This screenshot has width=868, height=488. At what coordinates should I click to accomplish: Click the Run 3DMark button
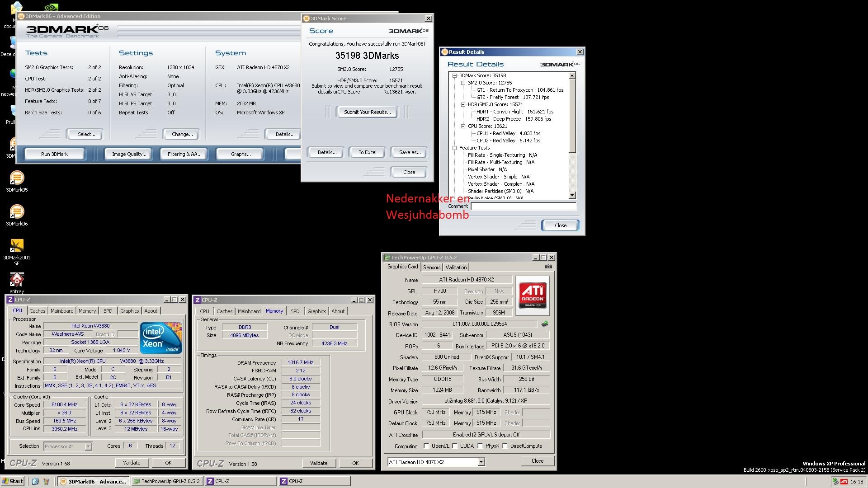click(x=54, y=154)
